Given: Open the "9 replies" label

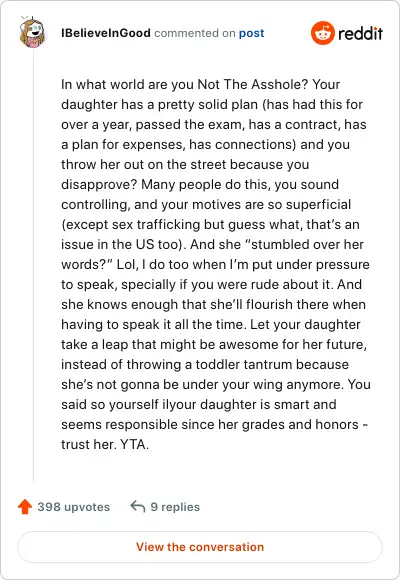Looking at the screenshot, I should click(x=175, y=507).
